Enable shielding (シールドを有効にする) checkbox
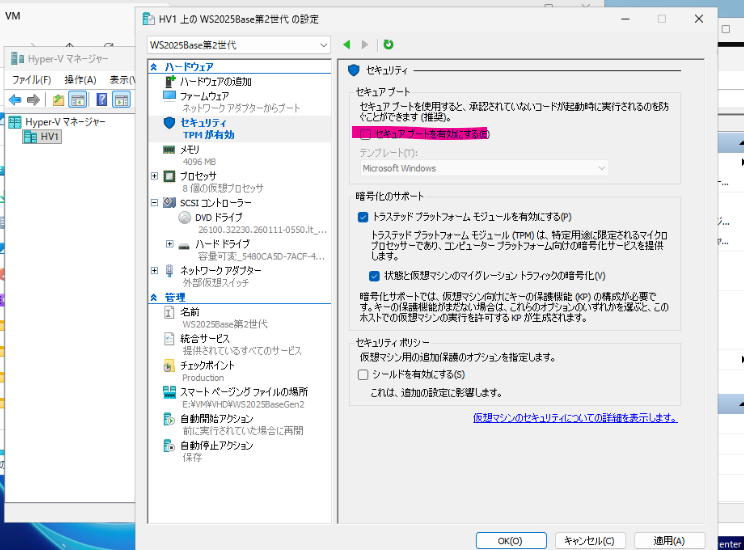The height and width of the screenshot is (550, 744). (364, 374)
